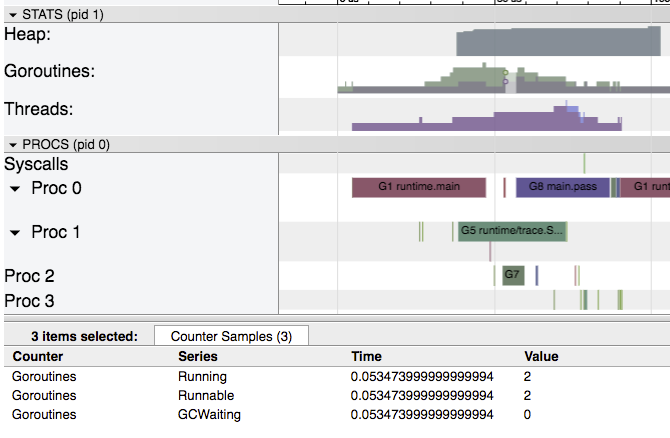The height and width of the screenshot is (438, 670).
Task: Click the Counter column header
Action: [x=38, y=356]
